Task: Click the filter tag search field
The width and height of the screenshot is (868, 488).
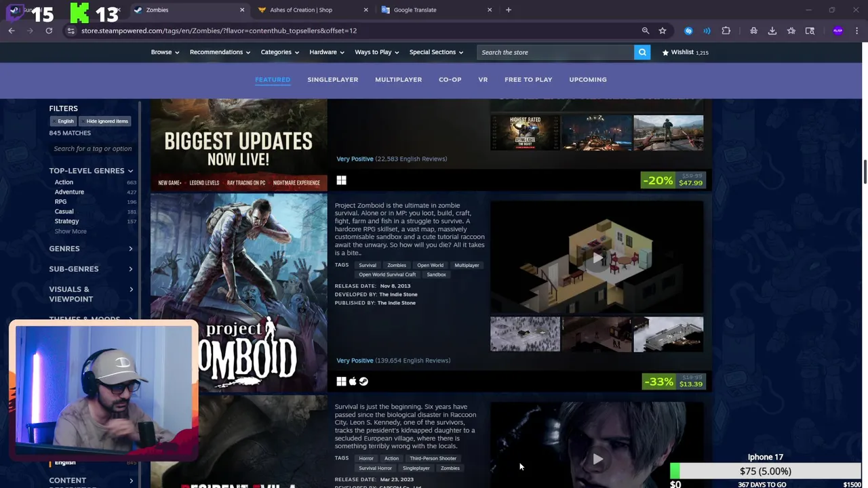Action: (x=92, y=148)
